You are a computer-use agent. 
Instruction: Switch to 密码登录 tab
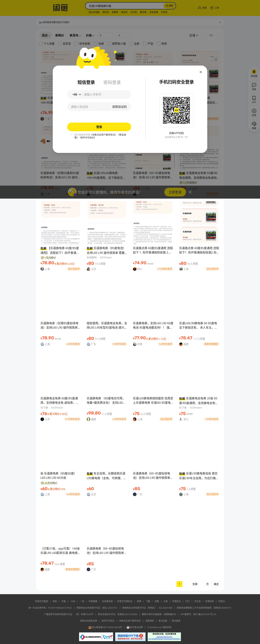[x=112, y=82]
